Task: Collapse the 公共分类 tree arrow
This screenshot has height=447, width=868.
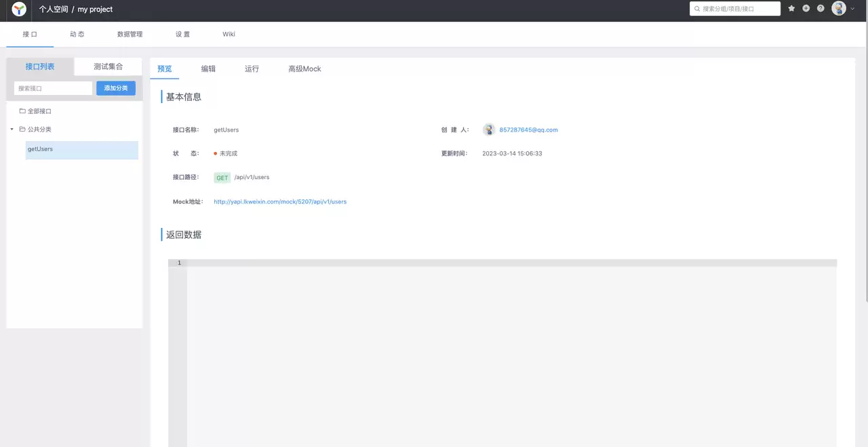Action: pos(12,129)
